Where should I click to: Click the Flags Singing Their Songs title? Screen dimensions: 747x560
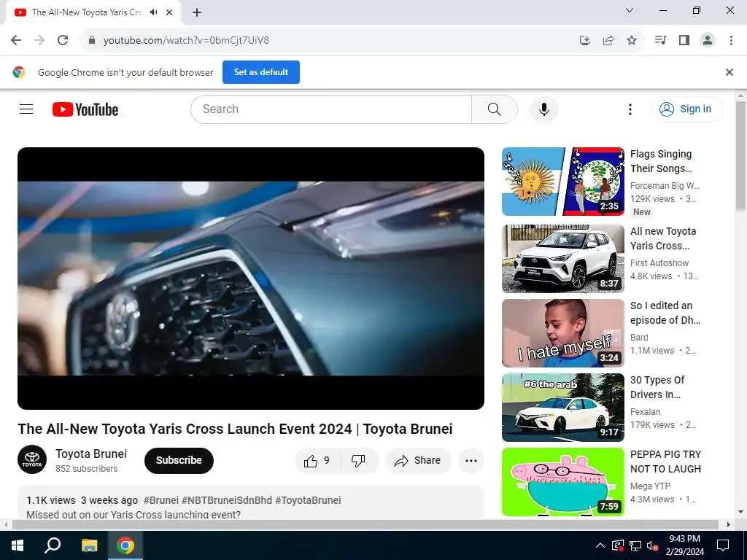point(661,161)
